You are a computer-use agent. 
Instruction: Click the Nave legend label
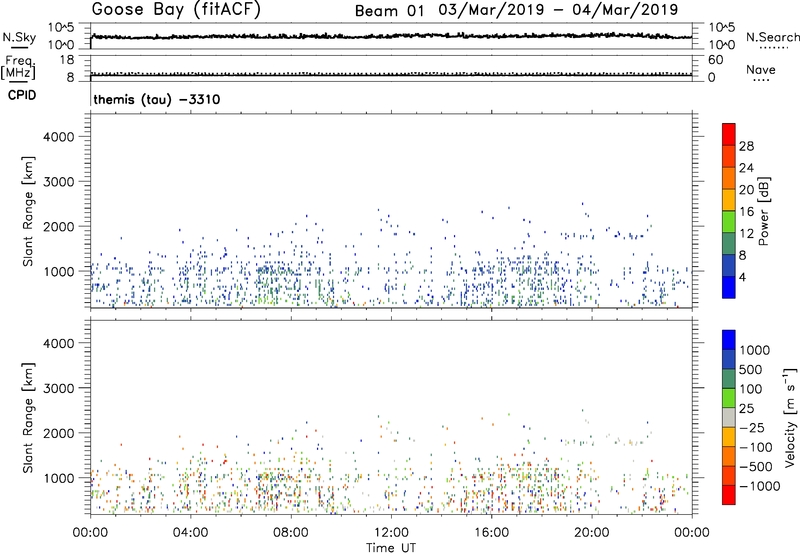(x=761, y=70)
